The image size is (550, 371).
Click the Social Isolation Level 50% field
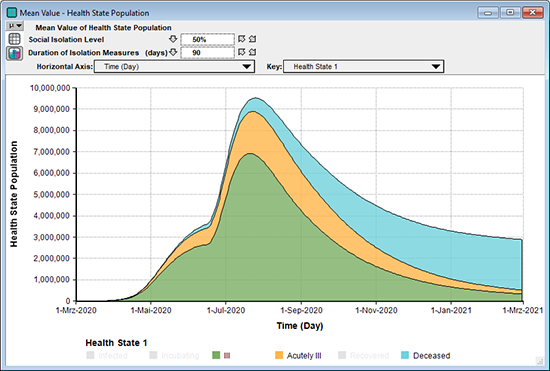coord(207,40)
